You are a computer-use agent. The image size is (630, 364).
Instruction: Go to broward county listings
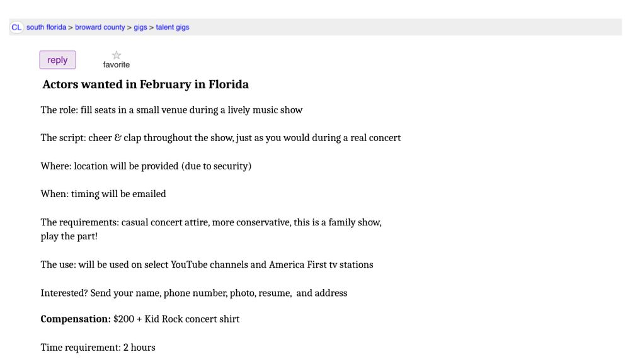tap(100, 28)
